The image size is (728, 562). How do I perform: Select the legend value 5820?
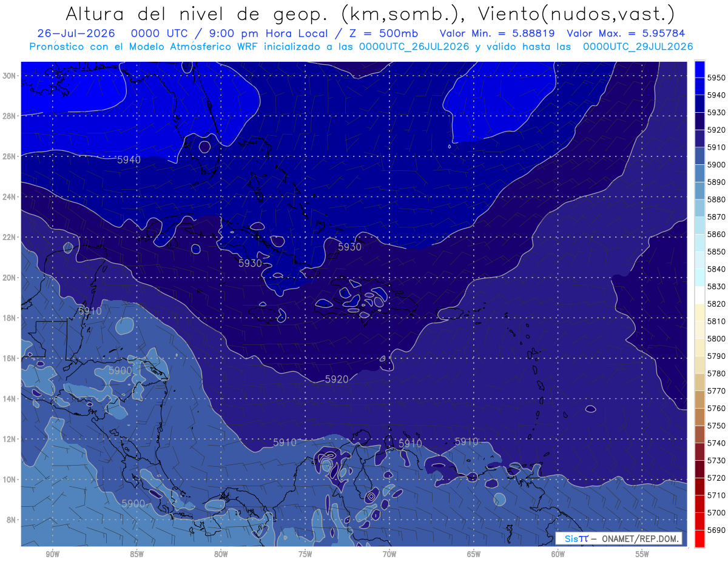click(716, 304)
